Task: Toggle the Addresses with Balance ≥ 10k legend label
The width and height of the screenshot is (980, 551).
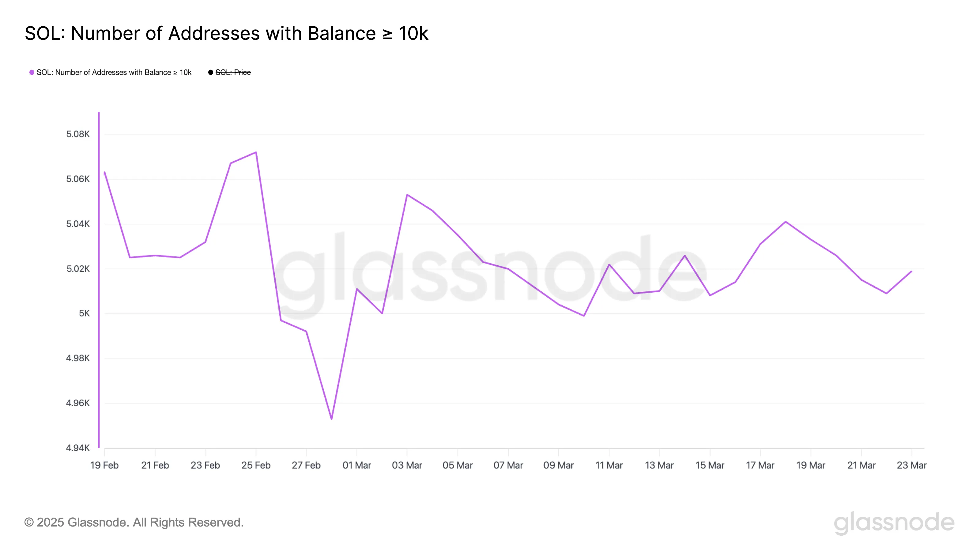Action: 114,72
